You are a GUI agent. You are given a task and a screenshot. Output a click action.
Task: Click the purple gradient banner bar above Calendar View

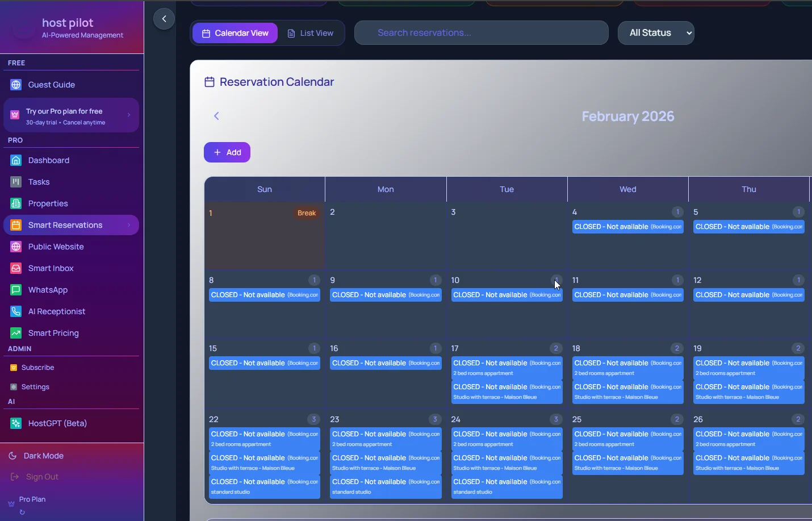pyautogui.click(x=258, y=3)
